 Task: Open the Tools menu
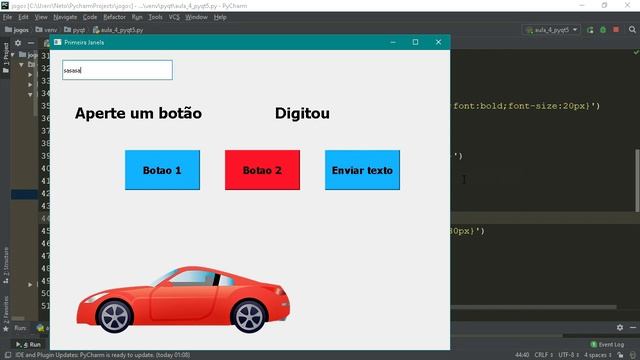[155, 17]
